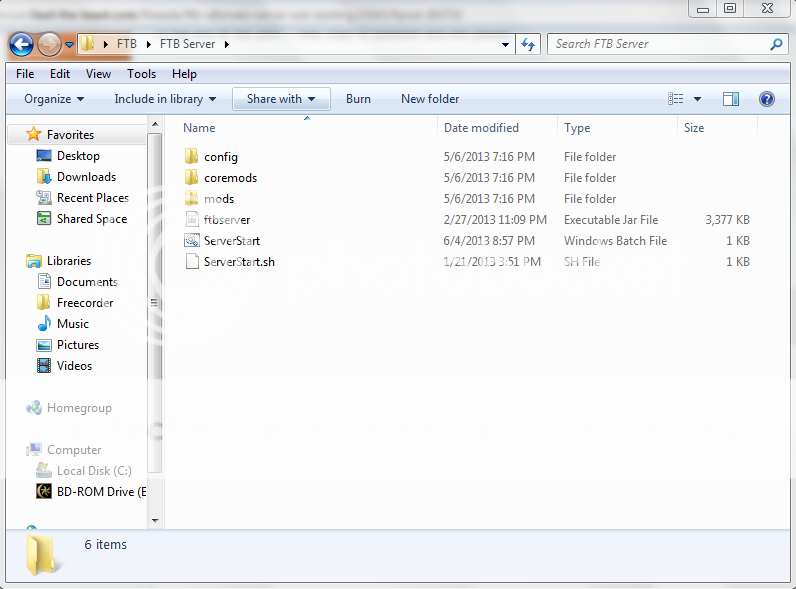This screenshot has width=796, height=589.
Task: Click the Executable Jar File type cell
Action: pyautogui.click(x=611, y=220)
